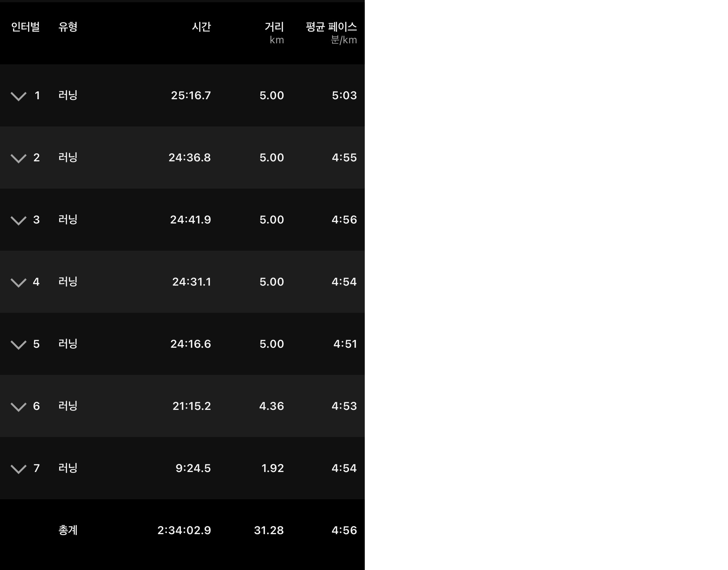Click the 거리 column header
Image resolution: width=728 pixels, height=570 pixels.
(274, 27)
